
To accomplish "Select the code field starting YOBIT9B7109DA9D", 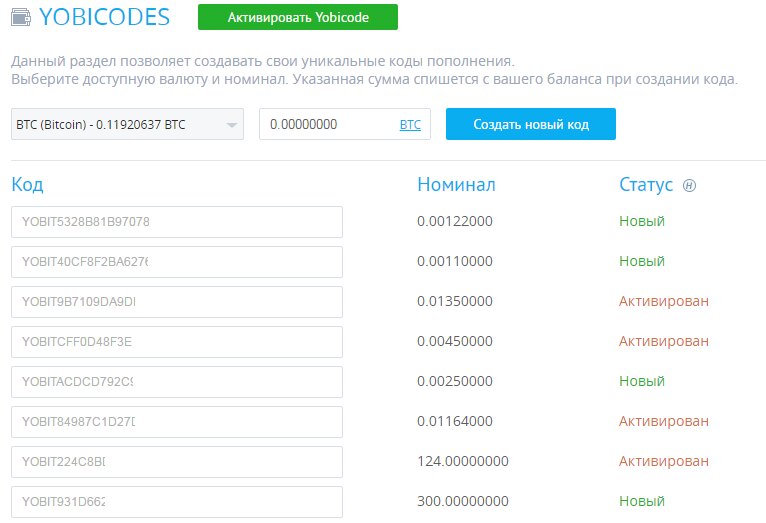I will [177, 302].
